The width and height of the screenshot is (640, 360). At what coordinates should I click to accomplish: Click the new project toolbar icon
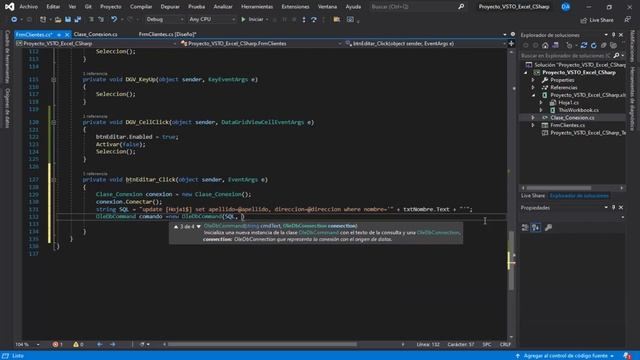(x=43, y=19)
